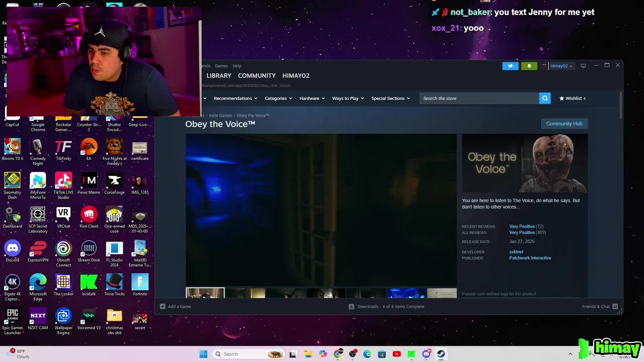Viewport: 644px width, 362px height.
Task: Open the VRChat desktop shortcut
Action: [x=63, y=217]
